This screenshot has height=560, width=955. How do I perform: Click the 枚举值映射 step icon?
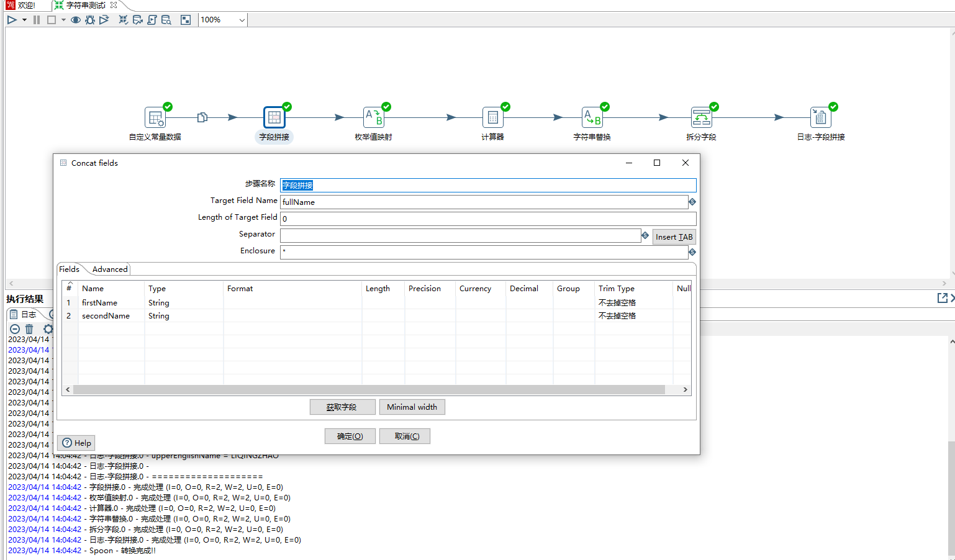point(373,117)
